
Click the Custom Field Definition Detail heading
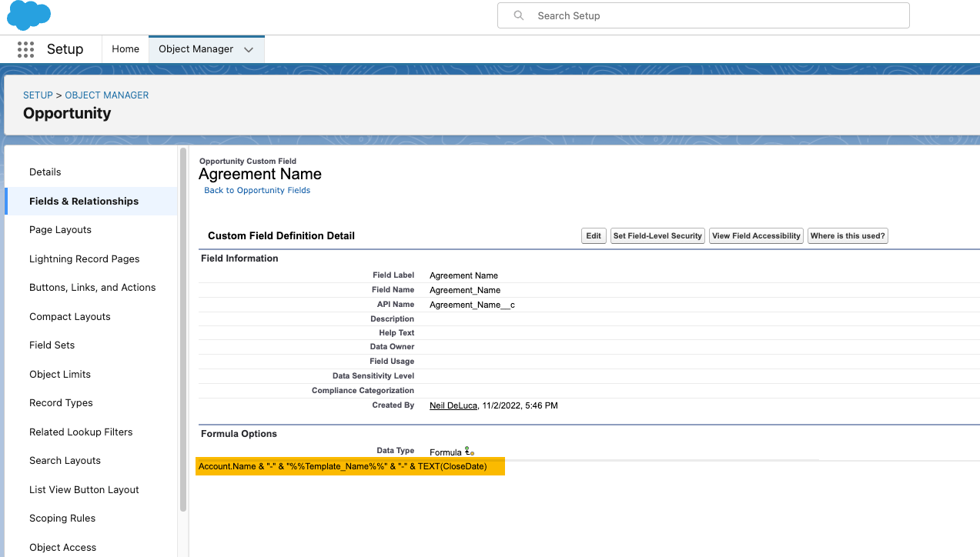pos(281,236)
